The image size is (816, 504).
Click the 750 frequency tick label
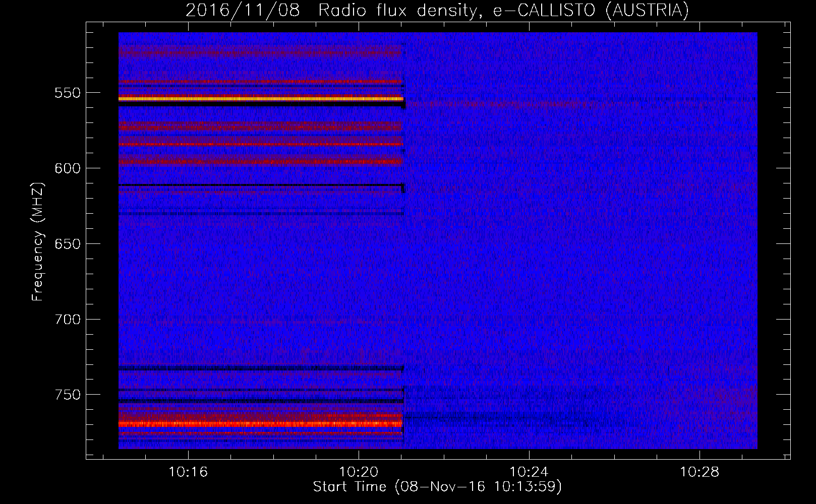click(x=68, y=395)
